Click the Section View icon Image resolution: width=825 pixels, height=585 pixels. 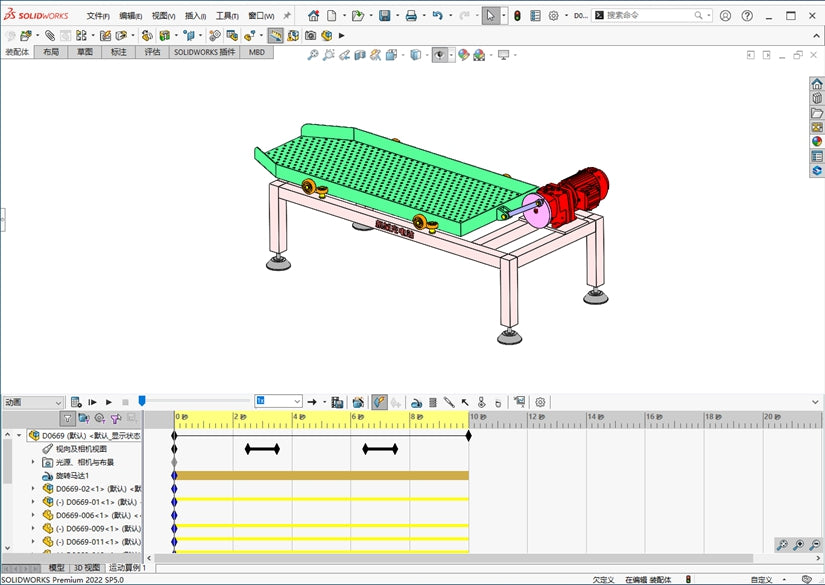(x=360, y=55)
